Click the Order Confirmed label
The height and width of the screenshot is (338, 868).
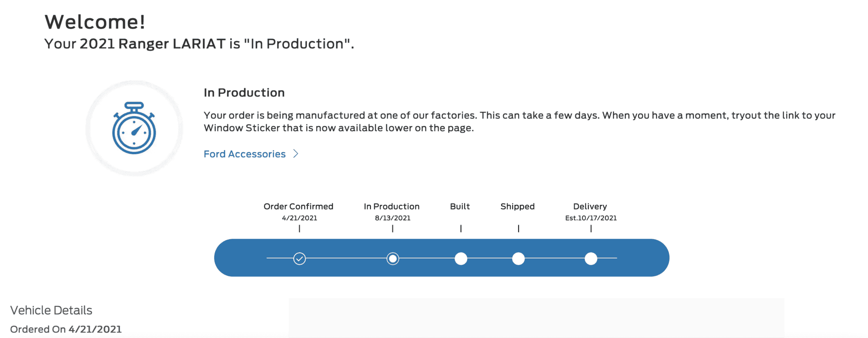tap(299, 206)
